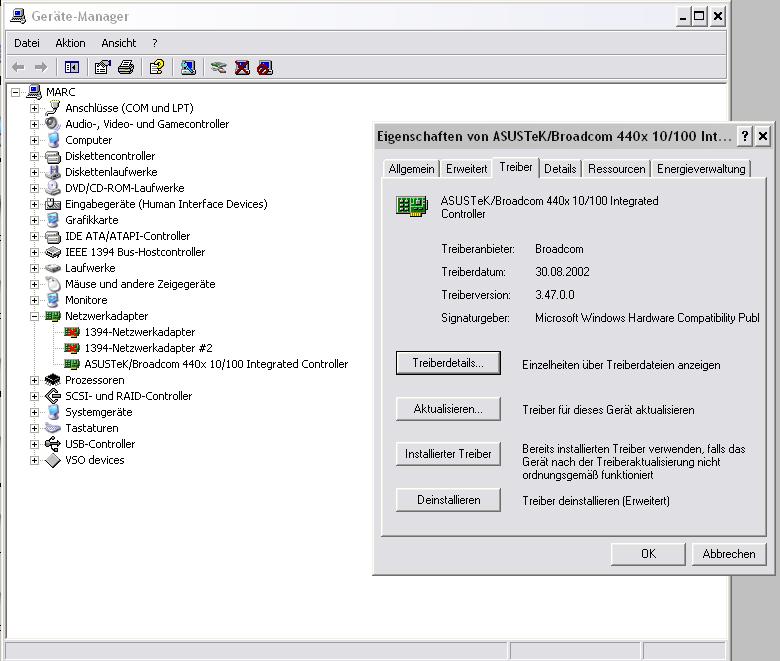Click the uninstall device toolbar icon
This screenshot has width=780, height=661.
coord(242,67)
